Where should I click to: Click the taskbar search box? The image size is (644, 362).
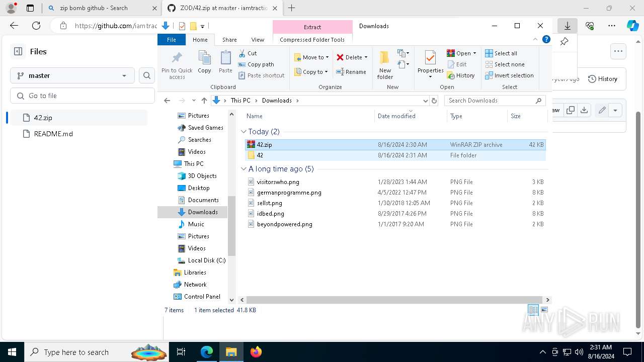point(97,352)
